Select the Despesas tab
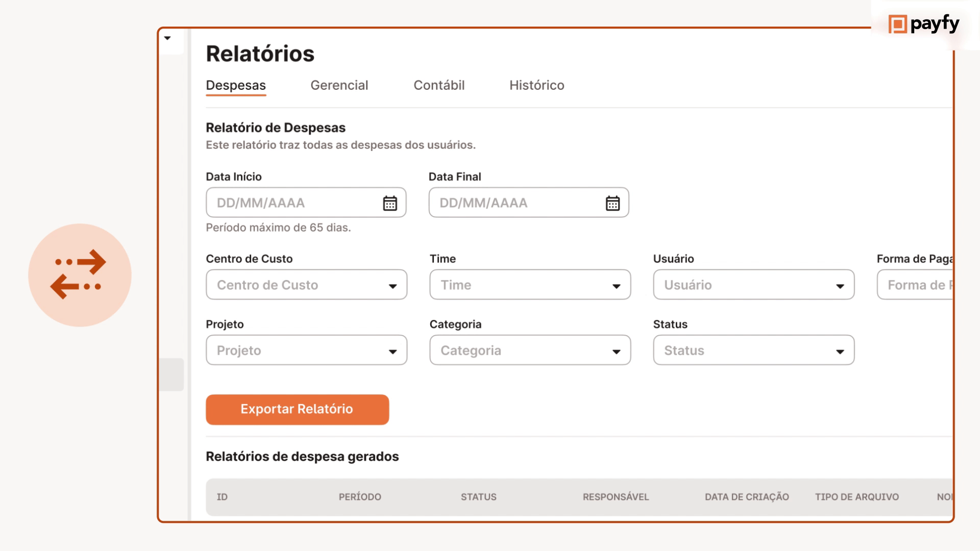Image resolution: width=980 pixels, height=551 pixels. pyautogui.click(x=236, y=85)
